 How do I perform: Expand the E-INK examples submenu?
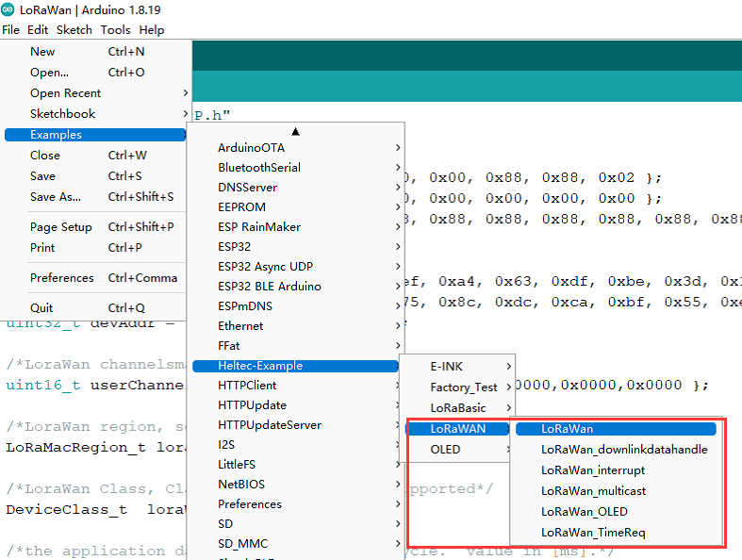click(x=446, y=367)
